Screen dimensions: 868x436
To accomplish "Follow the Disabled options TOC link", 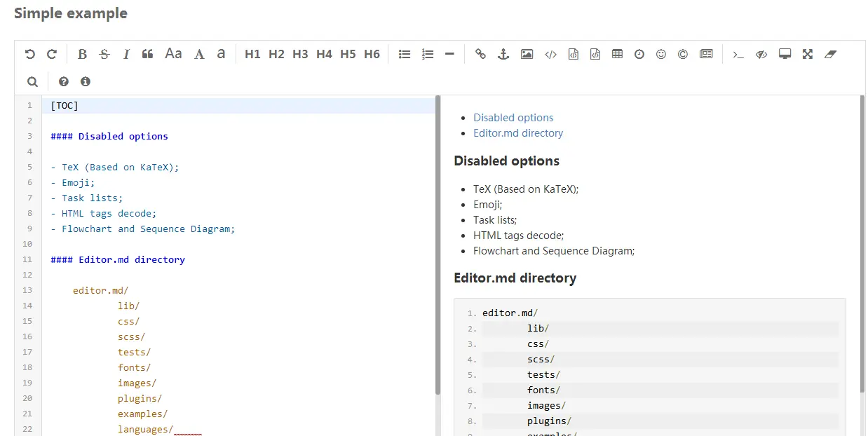I will point(513,118).
